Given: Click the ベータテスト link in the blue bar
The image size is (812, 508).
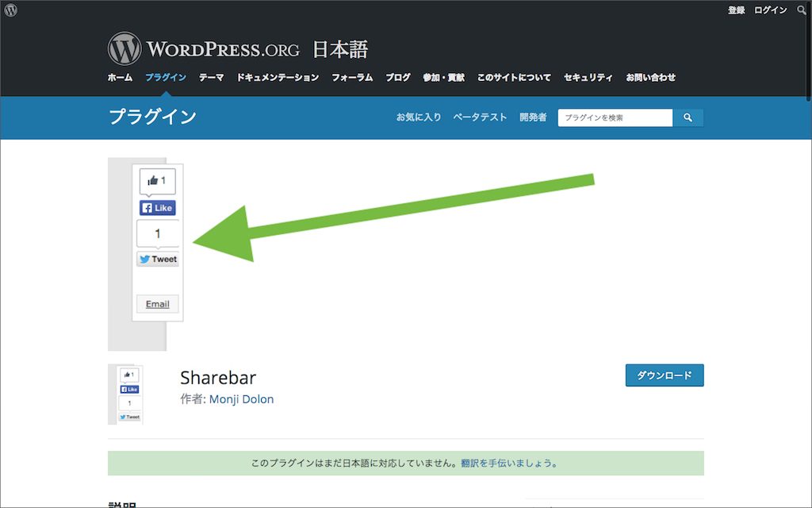Looking at the screenshot, I should point(480,117).
